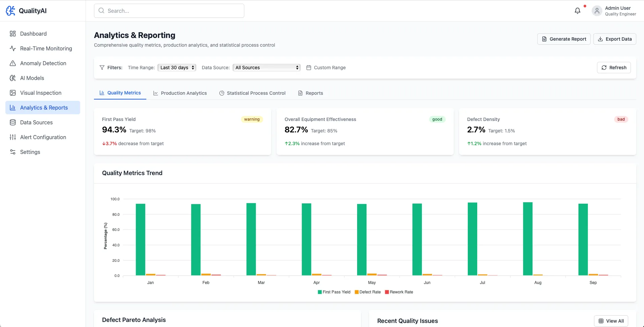Open the Statistical Process Control tab
Viewport: 644px width, 327px height.
(x=252, y=93)
